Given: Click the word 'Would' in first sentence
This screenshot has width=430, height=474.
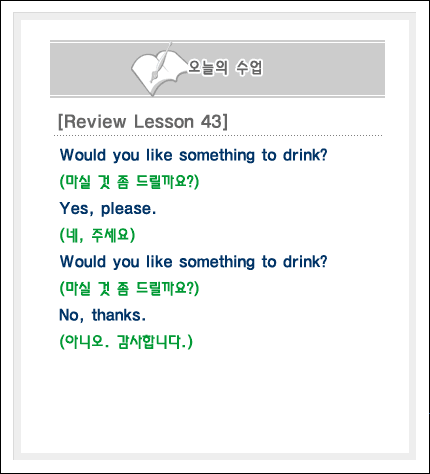Looking at the screenshot, I should pyautogui.click(x=83, y=155).
